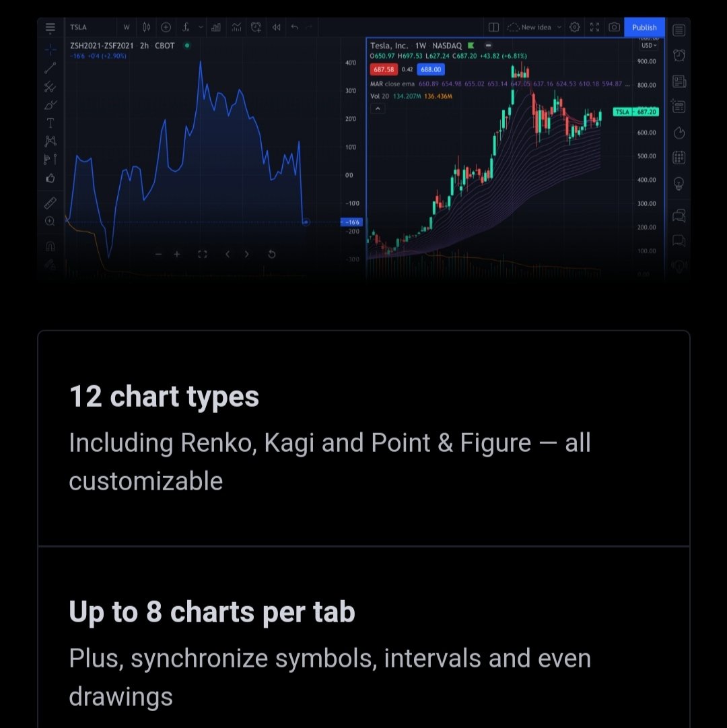Select the trend line drawing tool
Image resolution: width=727 pixels, height=728 pixels.
(50, 67)
